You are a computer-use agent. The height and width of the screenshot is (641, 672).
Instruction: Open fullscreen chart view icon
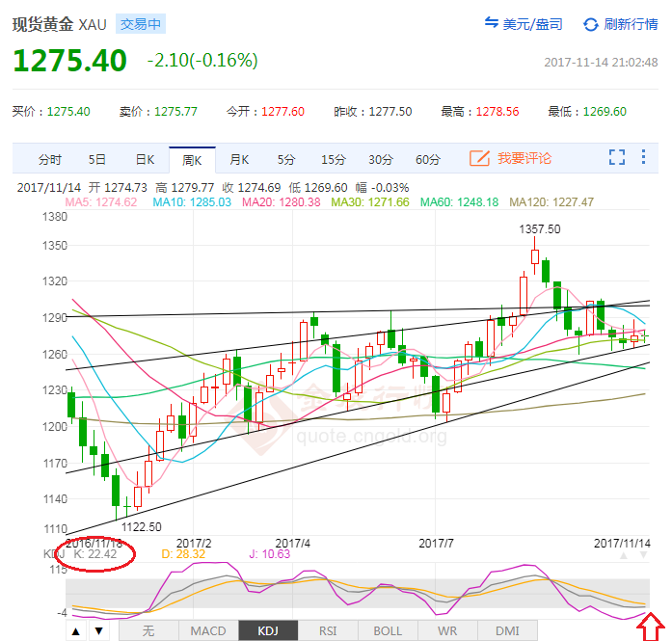[x=617, y=158]
